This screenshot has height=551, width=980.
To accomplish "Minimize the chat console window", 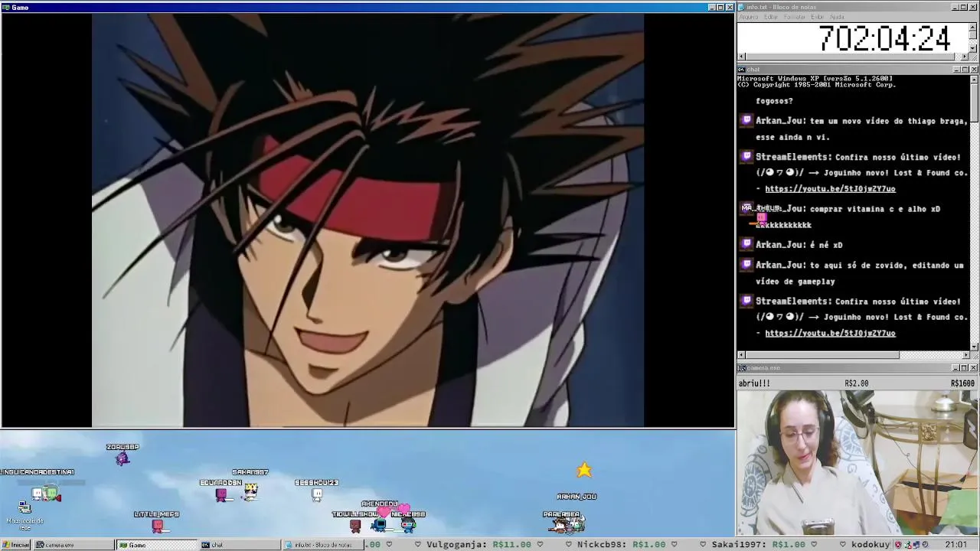I will click(957, 70).
